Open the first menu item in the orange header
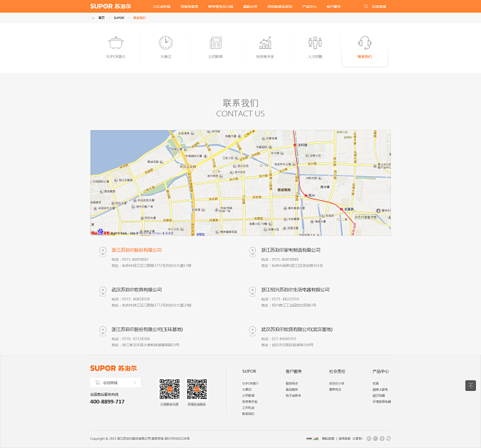This screenshot has height=448, width=481. (162, 7)
